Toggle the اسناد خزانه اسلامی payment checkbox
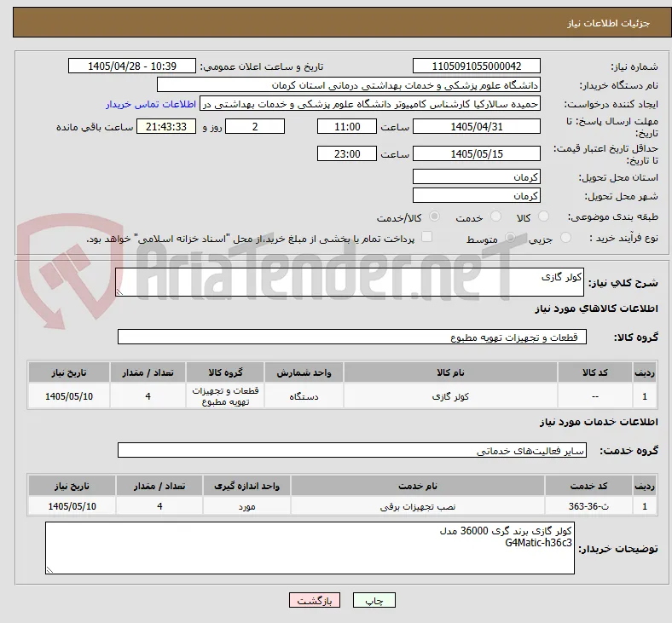 pyautogui.click(x=426, y=237)
